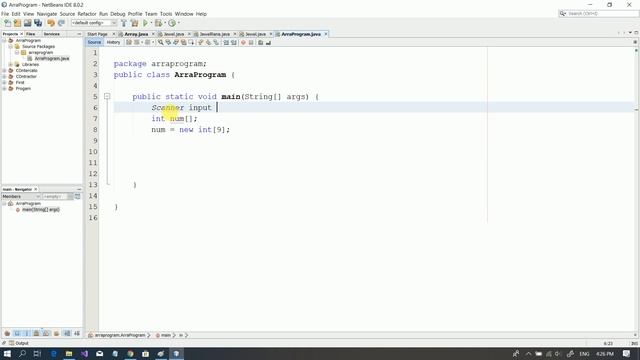Screen dimensions: 640x360
Task: Open File Explorer from the taskbar
Action: click(69, 353)
